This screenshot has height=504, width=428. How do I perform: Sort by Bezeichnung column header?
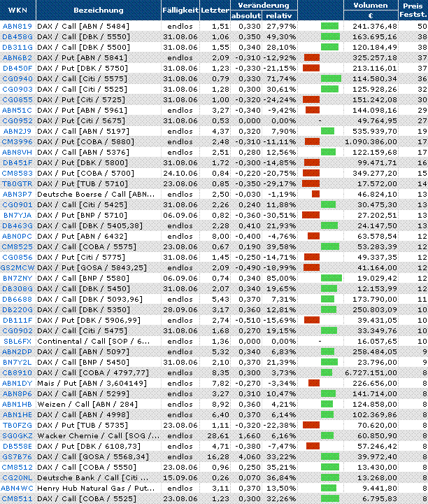click(x=98, y=10)
